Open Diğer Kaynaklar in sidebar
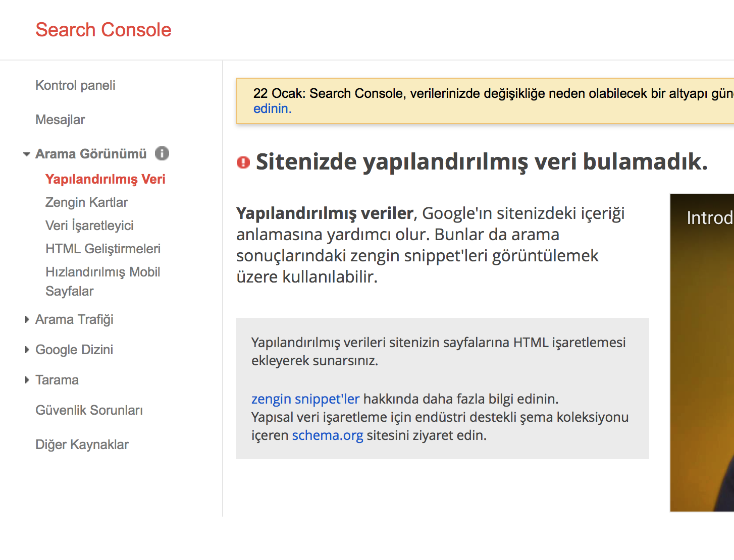 click(x=82, y=444)
